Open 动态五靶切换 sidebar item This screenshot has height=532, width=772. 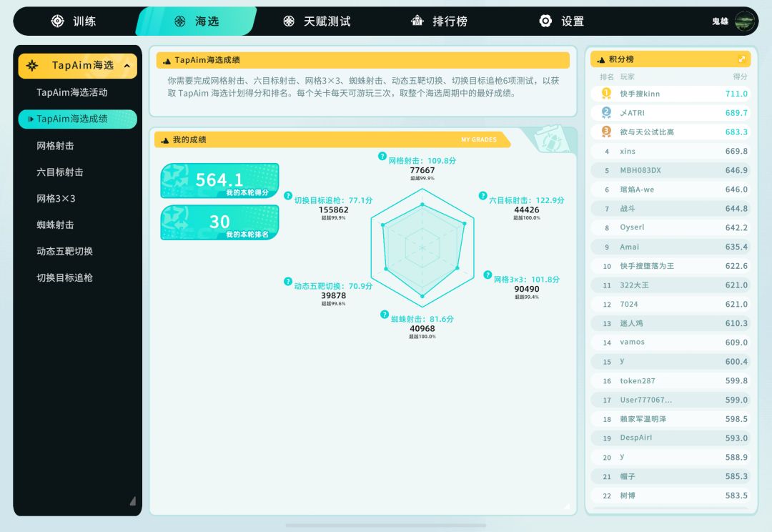pos(64,251)
